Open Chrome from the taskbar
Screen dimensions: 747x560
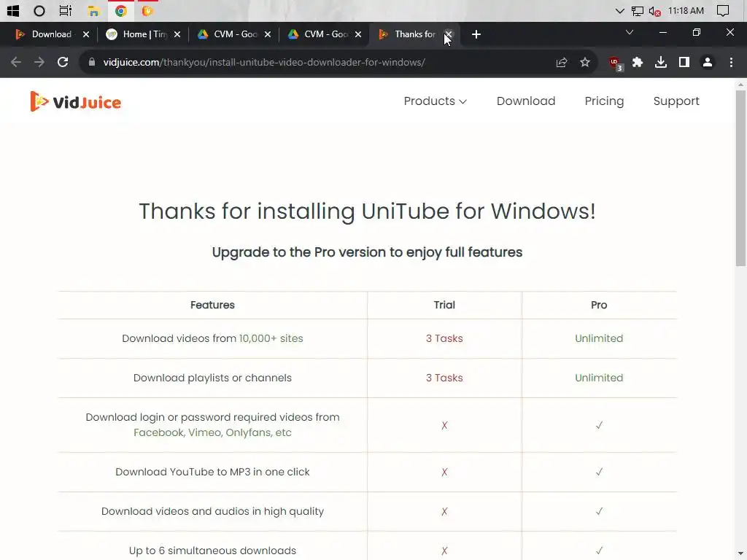tap(121, 10)
